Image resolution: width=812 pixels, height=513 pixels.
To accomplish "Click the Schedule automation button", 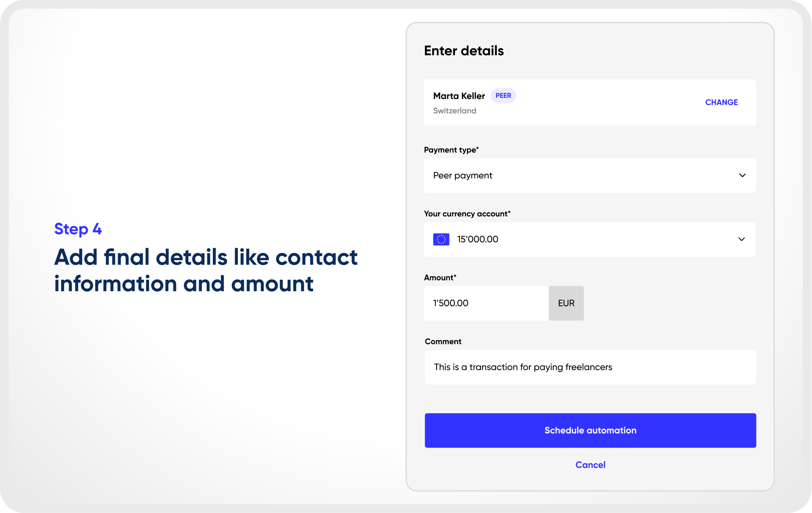I will [x=590, y=430].
